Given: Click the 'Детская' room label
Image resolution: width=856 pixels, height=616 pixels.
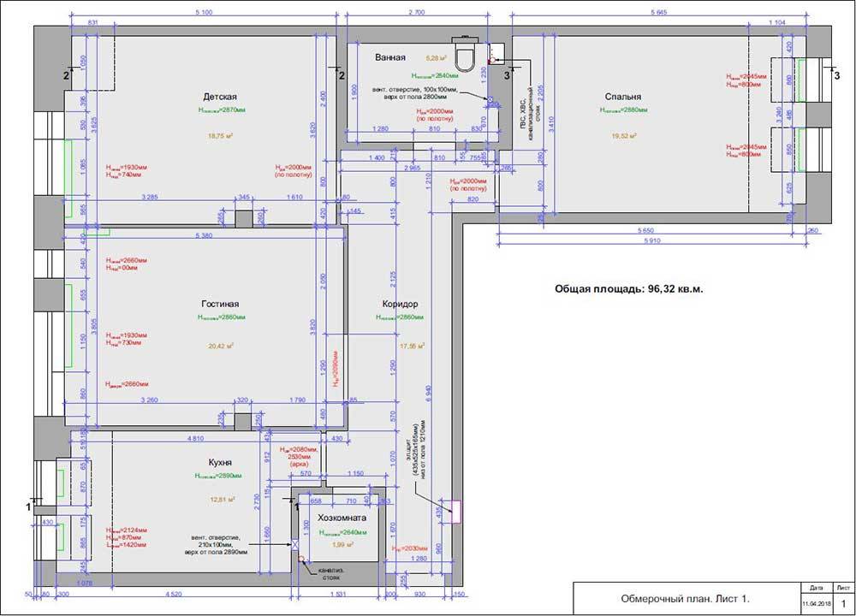Looking at the screenshot, I should coord(220,97).
